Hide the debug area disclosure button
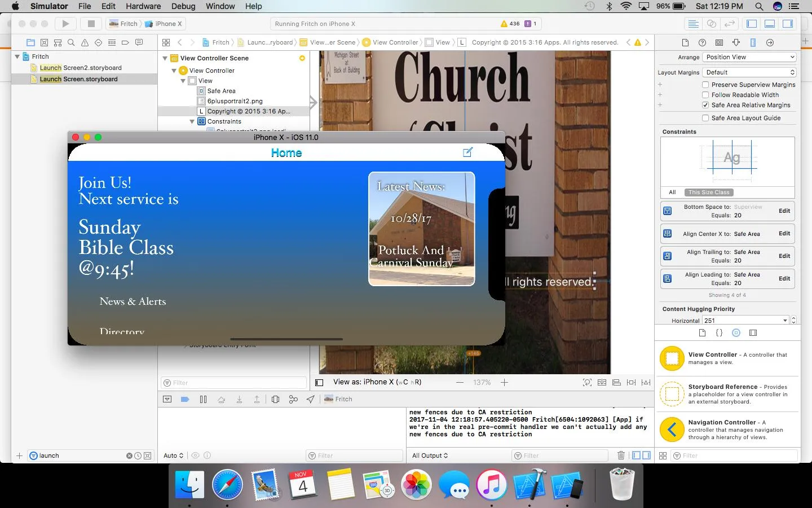Viewport: 812px width, 508px height. pos(167,399)
